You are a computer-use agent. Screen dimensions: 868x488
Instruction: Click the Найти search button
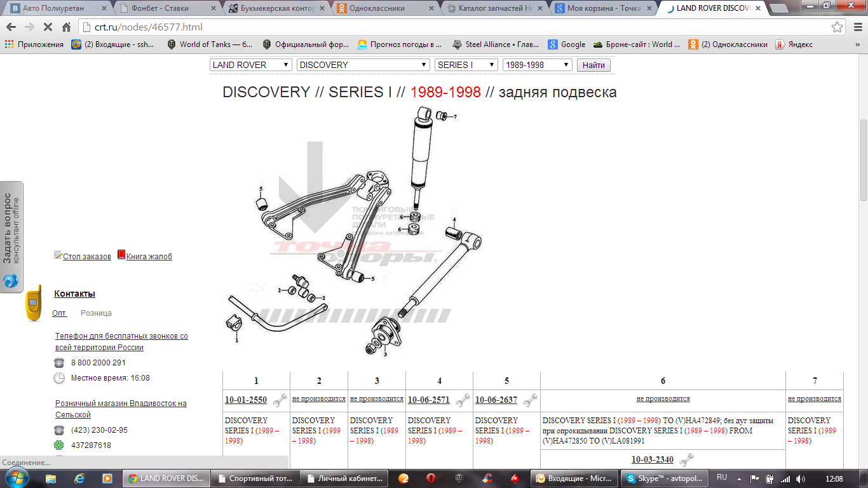coord(593,65)
